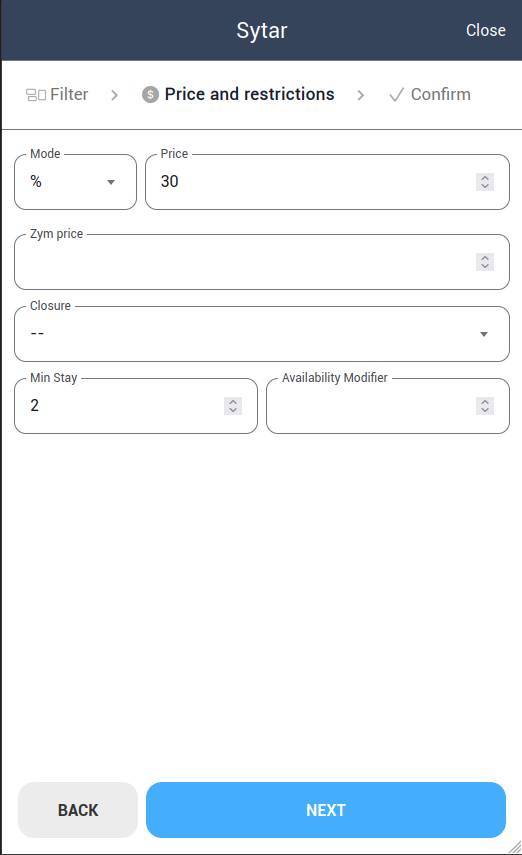The width and height of the screenshot is (522, 855).
Task: Click the dollar icon beside Price and restrictions
Action: tap(151, 94)
